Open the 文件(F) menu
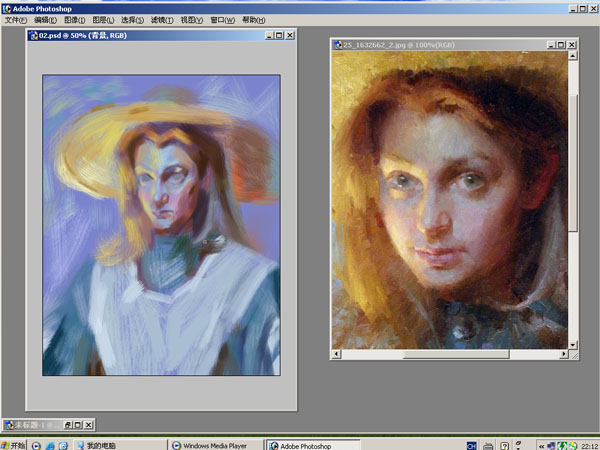600x450 pixels. pyautogui.click(x=16, y=20)
